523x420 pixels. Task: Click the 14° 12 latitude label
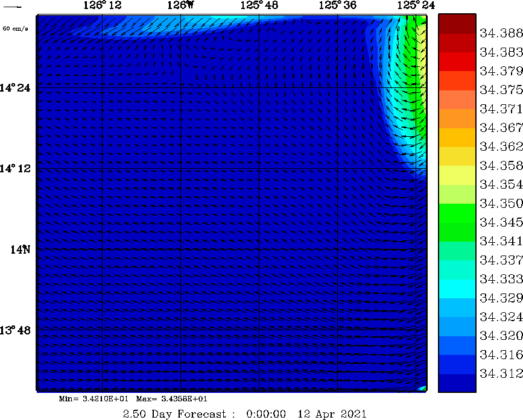(15, 169)
